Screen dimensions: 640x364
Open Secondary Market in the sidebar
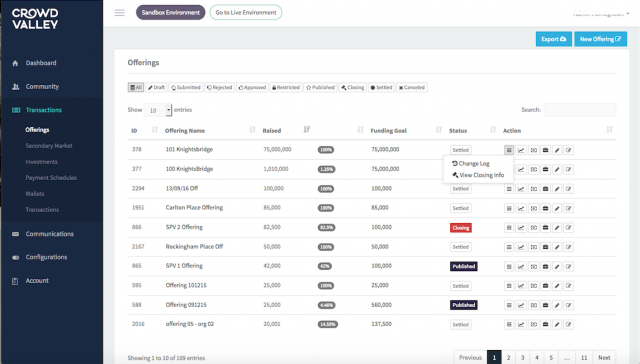click(49, 146)
